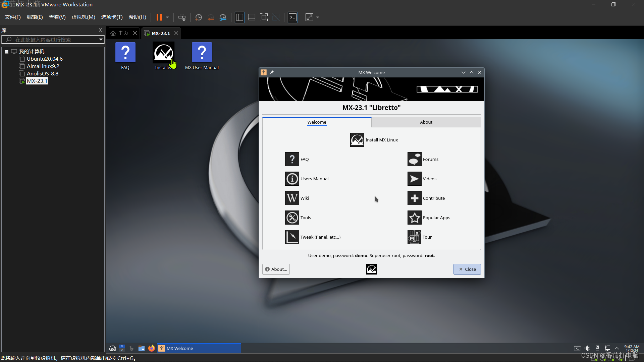Click the network icon in guest system tray
Viewport: 644px width, 362px height.
[x=607, y=348]
